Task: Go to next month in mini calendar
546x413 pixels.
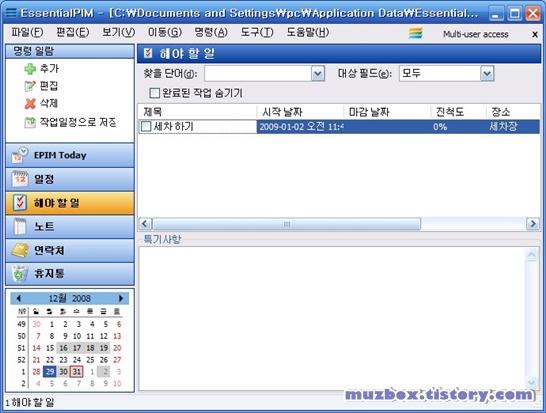Action: [121, 298]
